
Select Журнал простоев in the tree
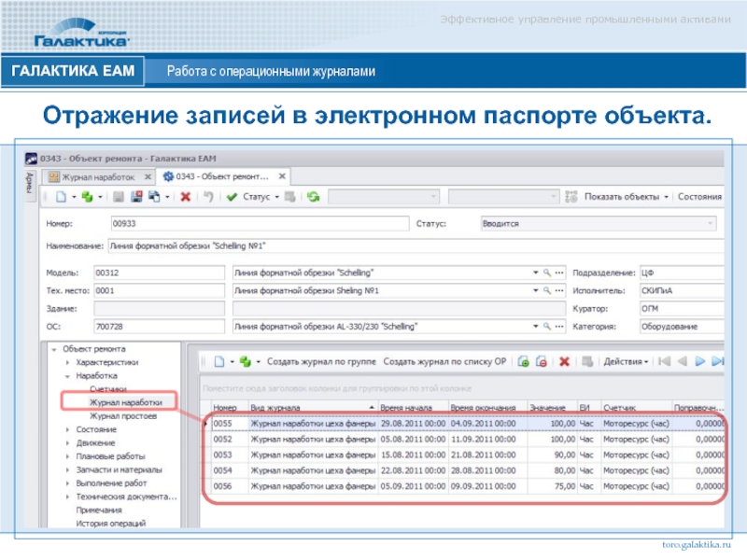pyautogui.click(x=122, y=415)
